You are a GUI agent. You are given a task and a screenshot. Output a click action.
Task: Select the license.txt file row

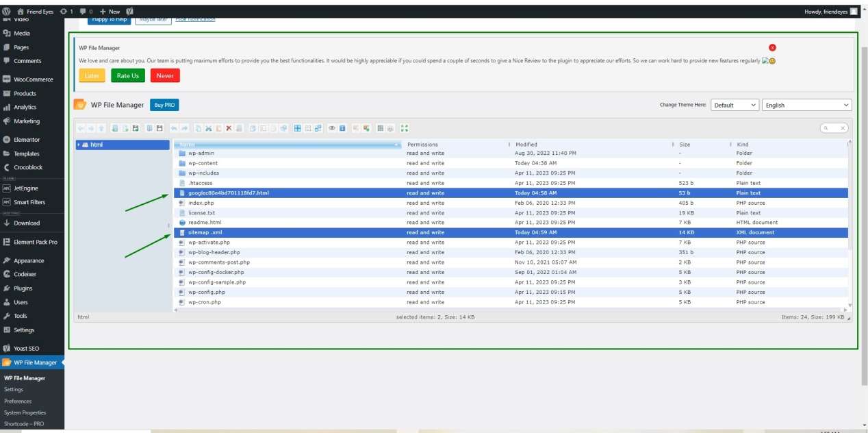pyautogui.click(x=511, y=213)
